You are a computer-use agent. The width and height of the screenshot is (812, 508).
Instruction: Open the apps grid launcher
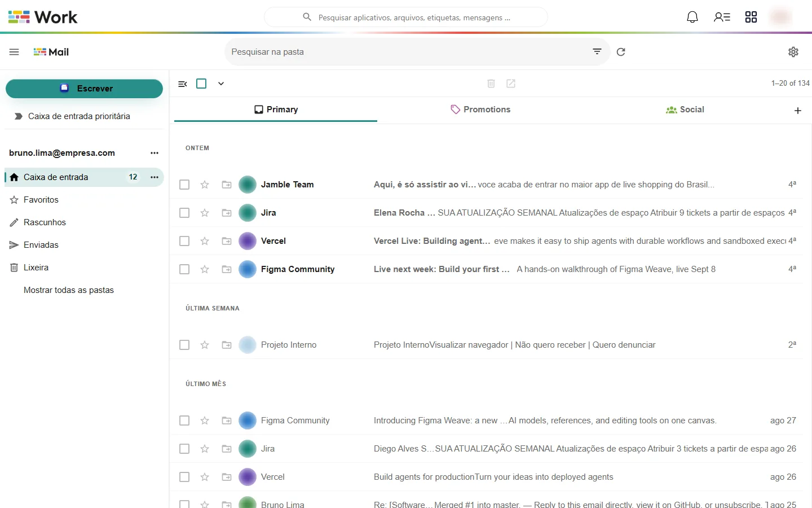[751, 17]
